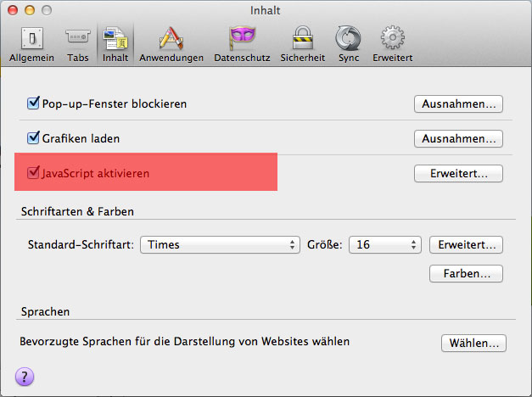
Task: Click the purple help question mark
Action: coord(24,377)
